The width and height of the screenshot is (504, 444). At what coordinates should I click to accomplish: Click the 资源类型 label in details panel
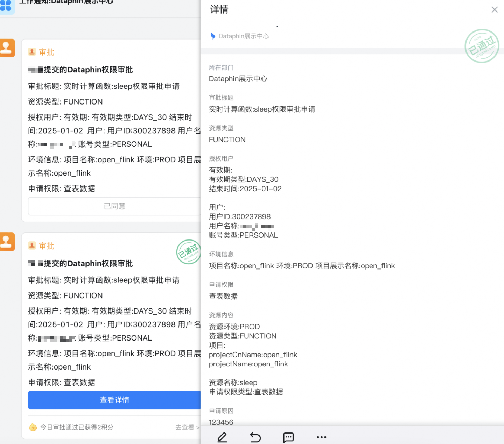(x=221, y=128)
